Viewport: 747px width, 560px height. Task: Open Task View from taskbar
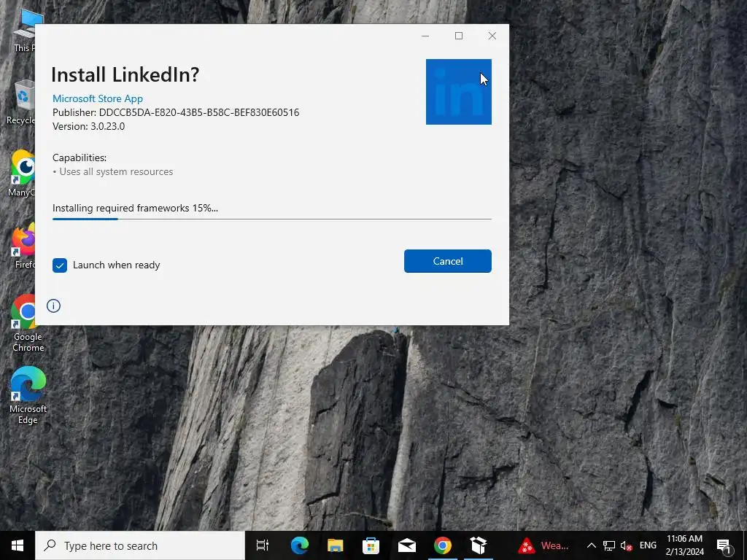coord(263,545)
